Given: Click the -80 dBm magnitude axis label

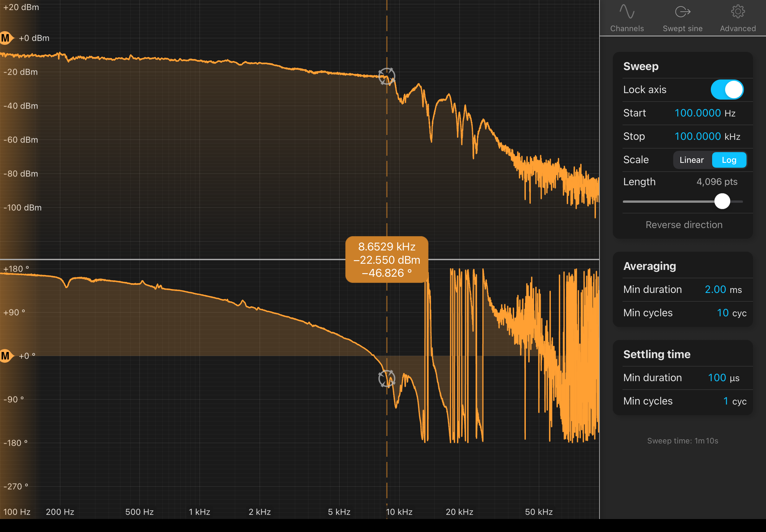Looking at the screenshot, I should (21, 173).
